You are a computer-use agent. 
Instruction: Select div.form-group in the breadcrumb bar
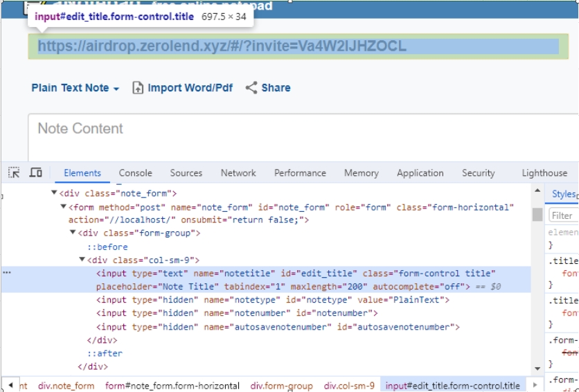point(281,386)
